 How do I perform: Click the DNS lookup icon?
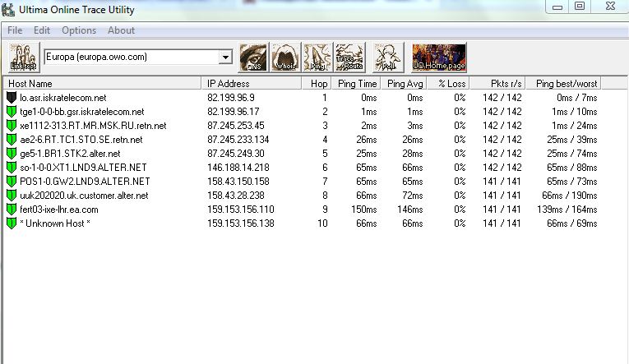253,58
